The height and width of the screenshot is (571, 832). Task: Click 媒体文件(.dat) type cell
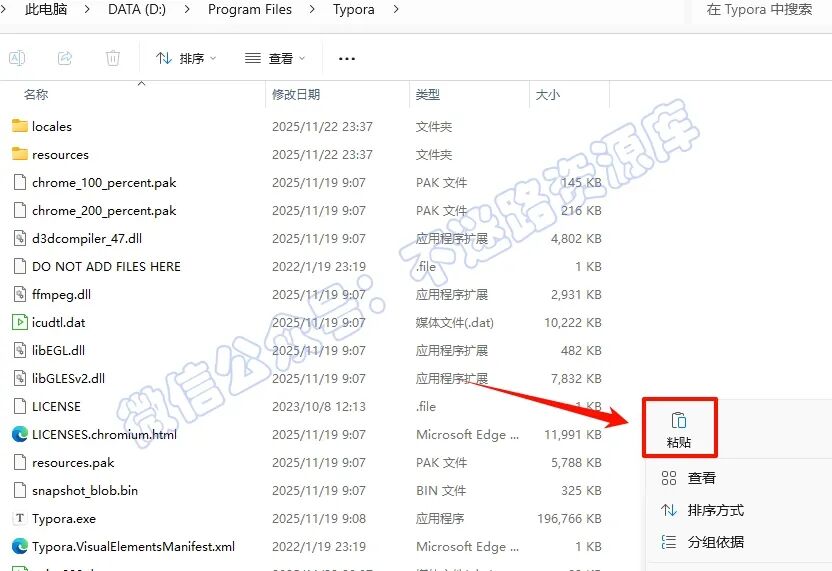pos(455,323)
